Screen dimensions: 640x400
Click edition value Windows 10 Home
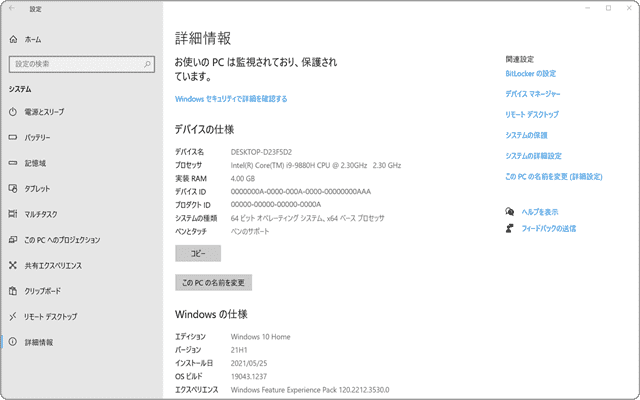260,337
